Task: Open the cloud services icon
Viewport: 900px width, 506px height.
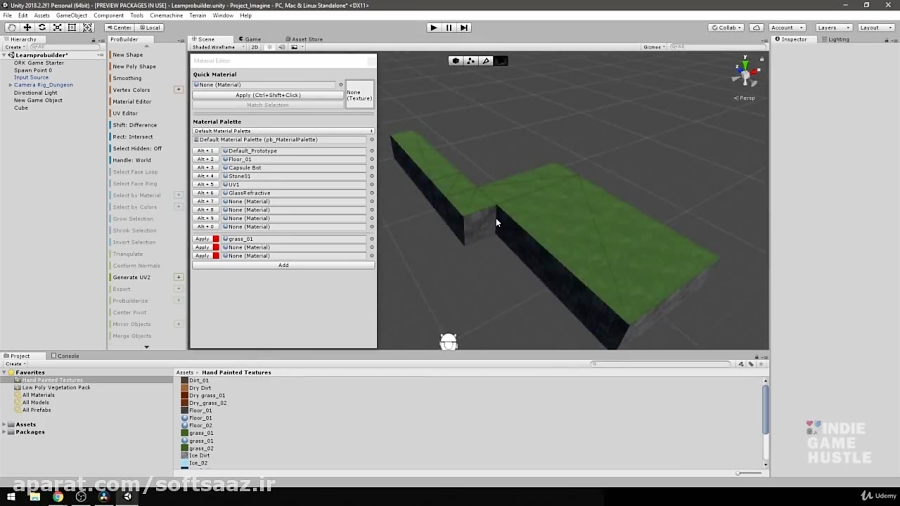Action: point(757,28)
